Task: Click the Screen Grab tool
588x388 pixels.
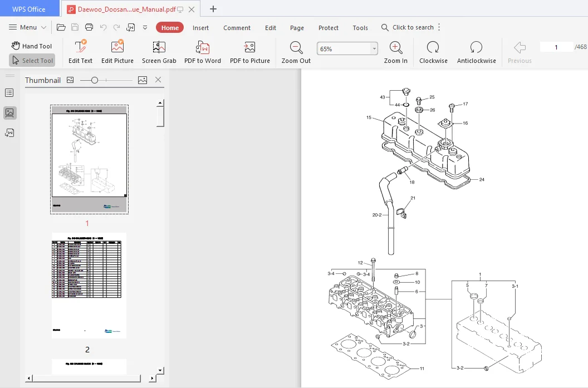Action: pyautogui.click(x=159, y=52)
